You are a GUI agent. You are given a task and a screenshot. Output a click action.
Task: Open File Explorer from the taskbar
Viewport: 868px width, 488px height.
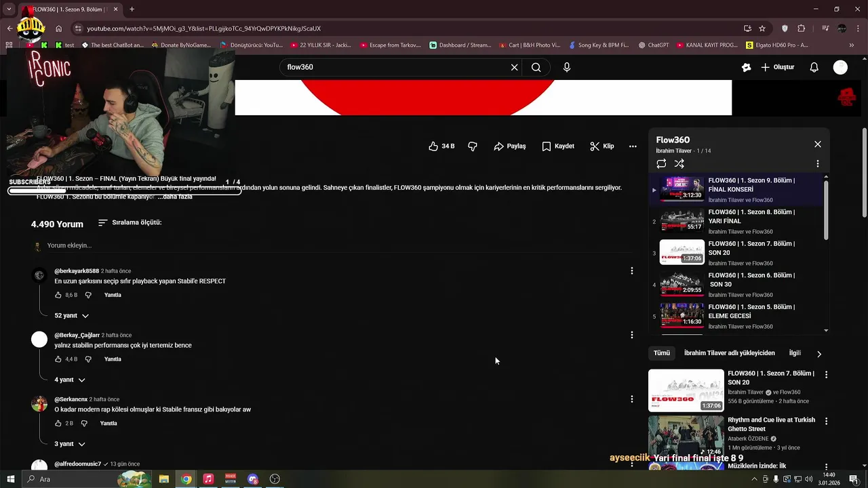coord(164,479)
